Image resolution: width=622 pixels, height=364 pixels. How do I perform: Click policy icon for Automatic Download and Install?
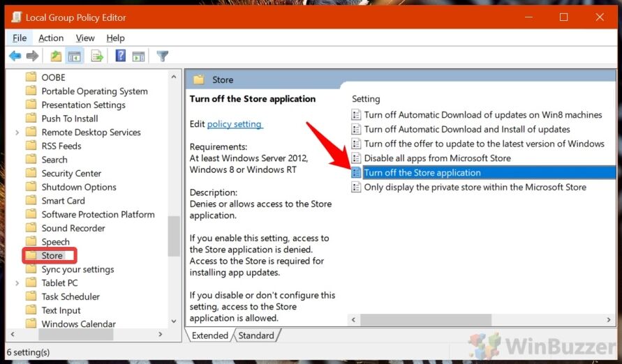click(x=356, y=129)
